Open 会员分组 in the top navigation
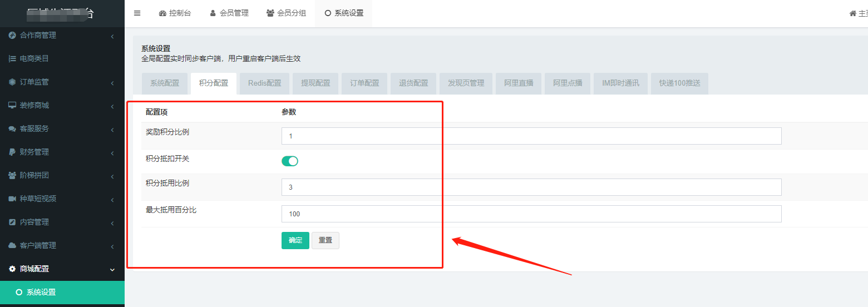This screenshot has height=307, width=868. 286,13
